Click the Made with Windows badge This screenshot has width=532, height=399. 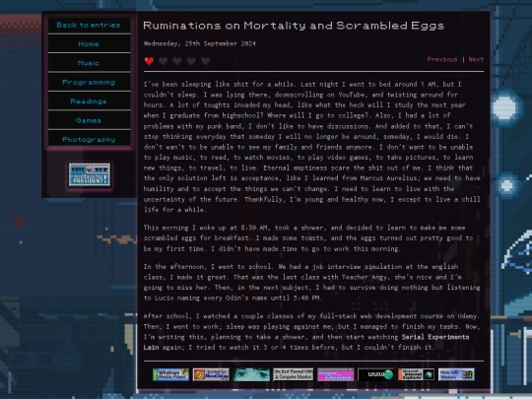click(456, 374)
